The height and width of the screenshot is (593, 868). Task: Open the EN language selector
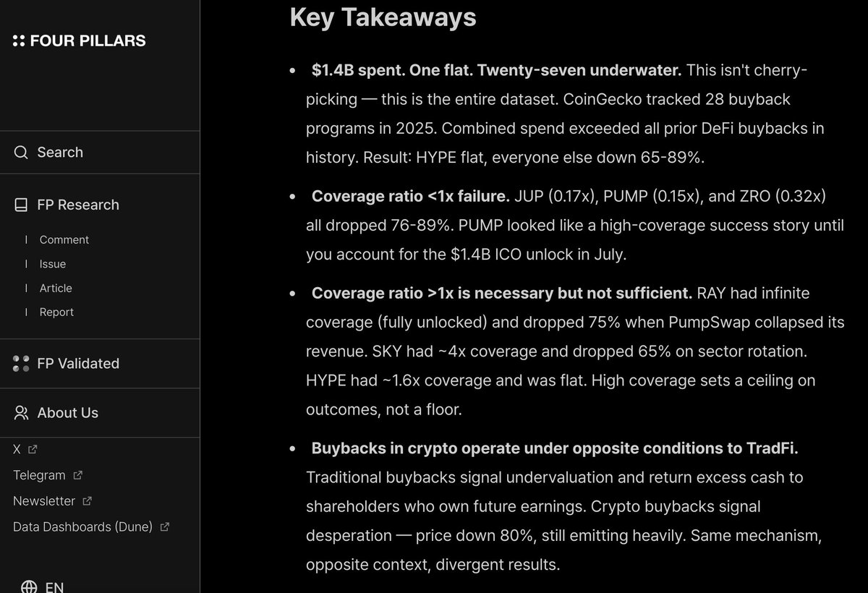[x=54, y=586]
